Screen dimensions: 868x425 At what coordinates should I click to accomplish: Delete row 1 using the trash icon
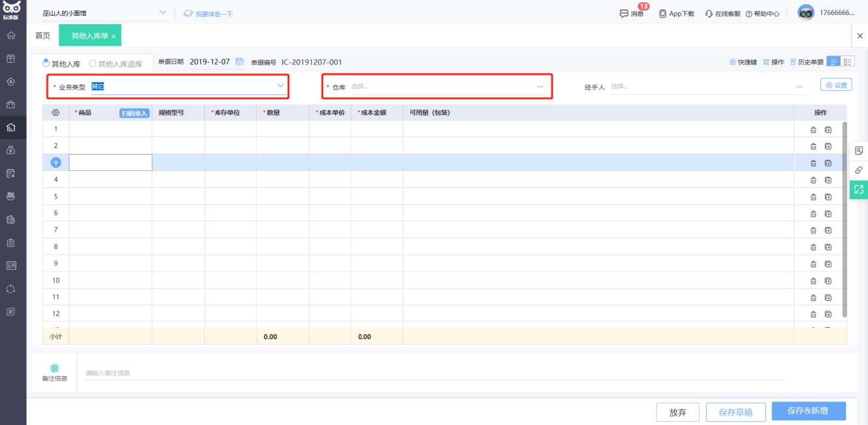813,129
